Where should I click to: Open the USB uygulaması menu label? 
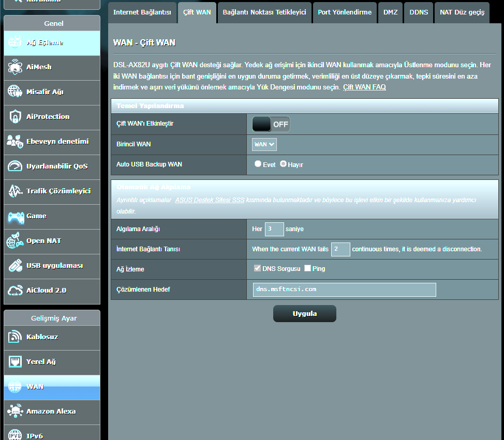pos(55,266)
